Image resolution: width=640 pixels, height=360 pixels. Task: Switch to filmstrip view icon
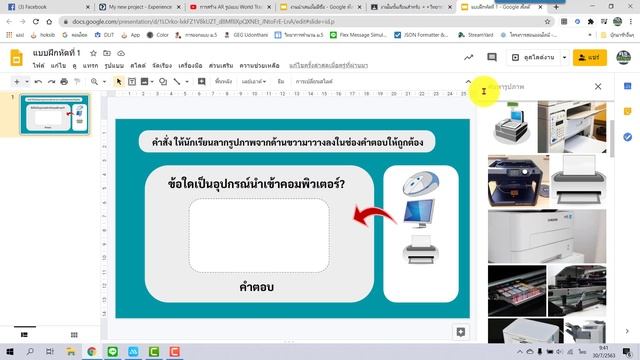tap(24, 335)
